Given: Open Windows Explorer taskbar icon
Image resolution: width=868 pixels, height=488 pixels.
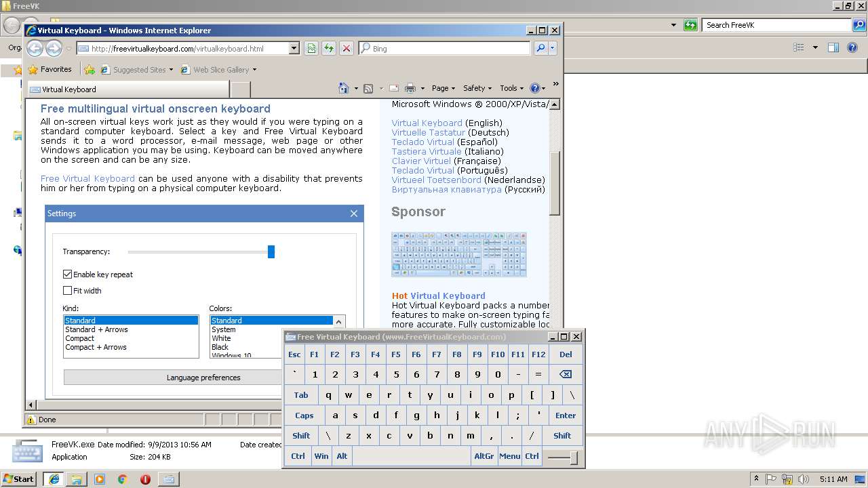Looking at the screenshot, I should 77,479.
